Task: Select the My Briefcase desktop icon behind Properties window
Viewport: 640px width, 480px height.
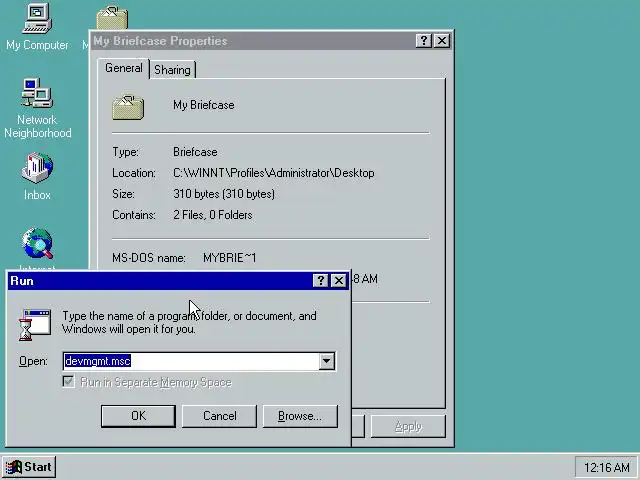Action: click(x=112, y=18)
